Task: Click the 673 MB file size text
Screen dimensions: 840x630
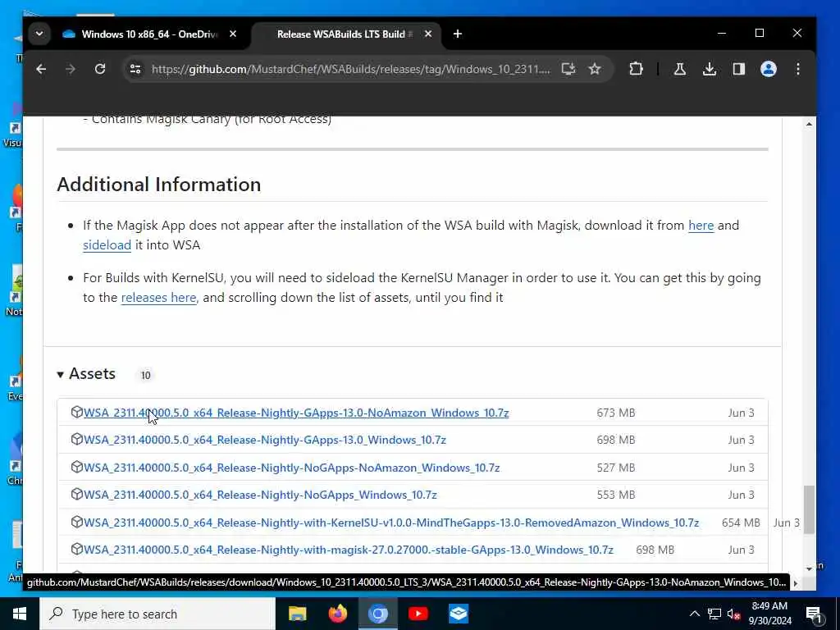Action: coord(615,413)
